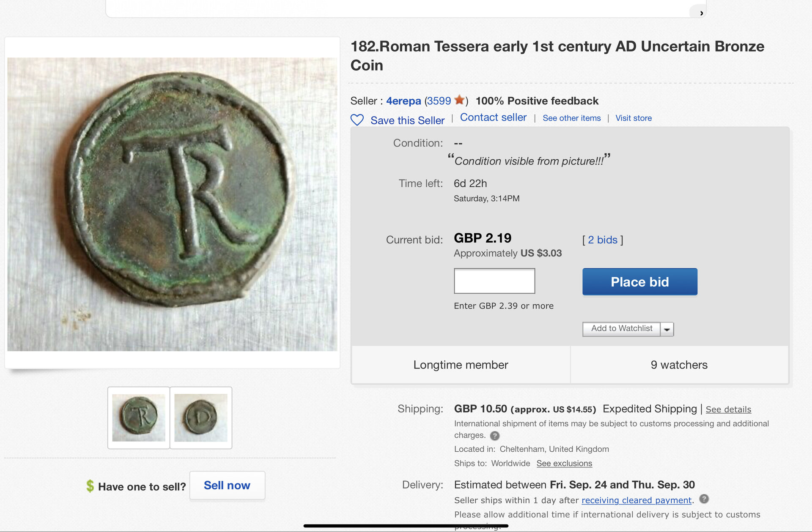Click the bid amount input field
The image size is (812, 532).
coord(494,281)
